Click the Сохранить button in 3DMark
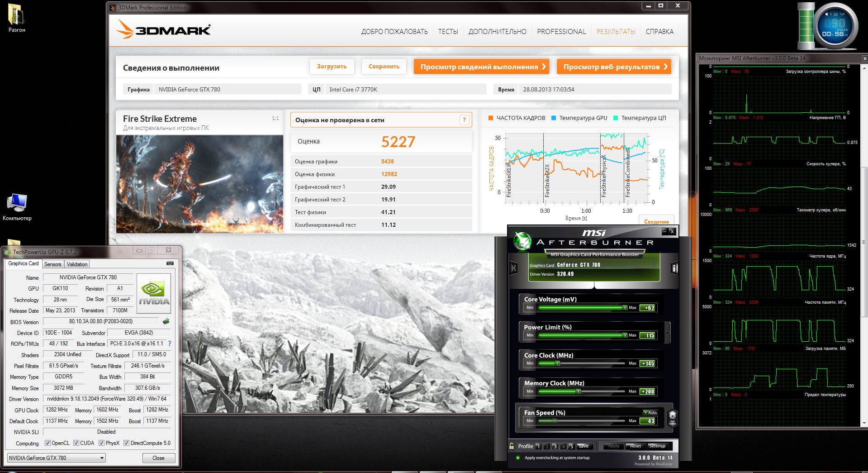This screenshot has height=473, width=868. (x=384, y=67)
